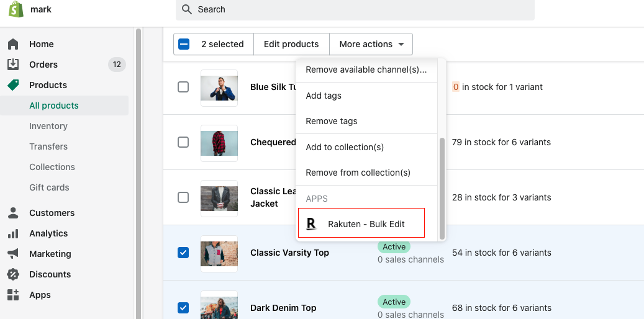
Task: Open the Classic Leather Jacket product name
Action: coord(273,197)
